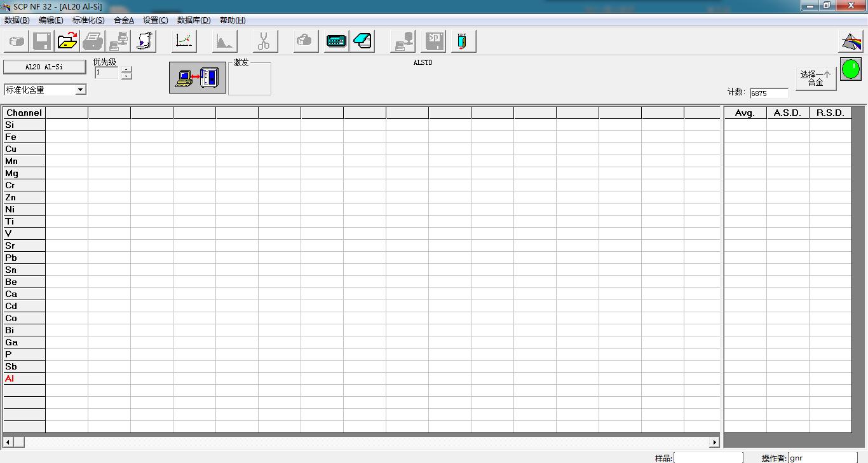Click the computer-to-instrument connection icon
Screen dimensions: 868x463
point(198,78)
